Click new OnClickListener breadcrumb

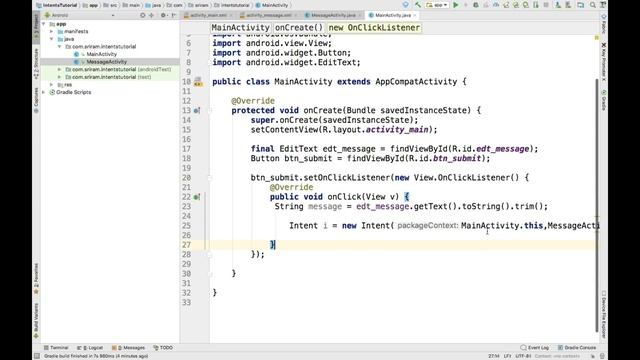click(x=374, y=28)
